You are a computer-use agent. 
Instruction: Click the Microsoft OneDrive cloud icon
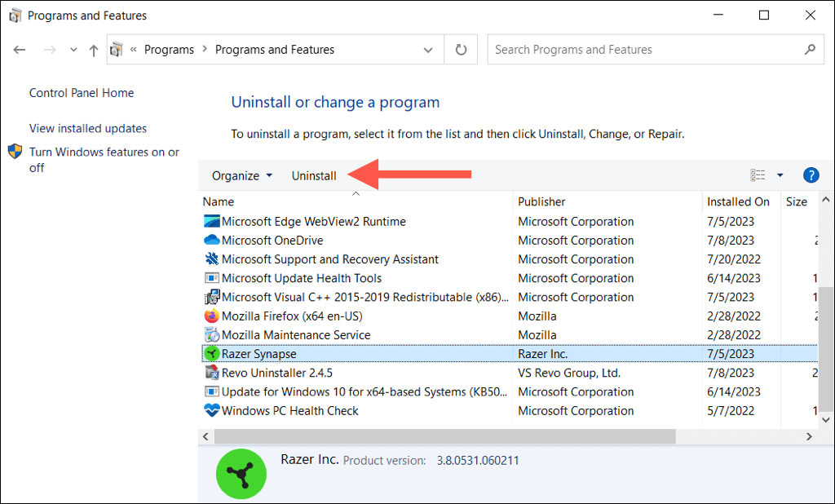coord(211,241)
